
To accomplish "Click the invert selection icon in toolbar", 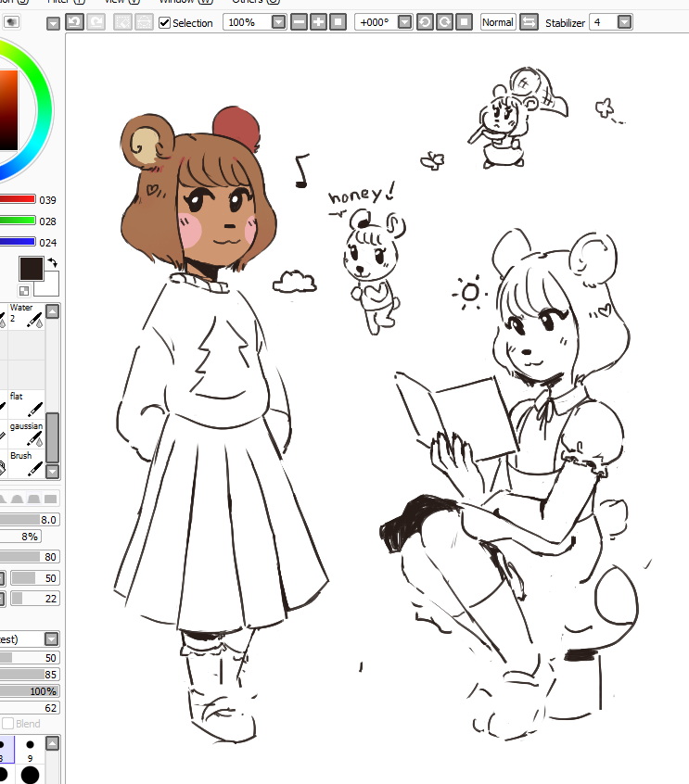I will [x=144, y=22].
